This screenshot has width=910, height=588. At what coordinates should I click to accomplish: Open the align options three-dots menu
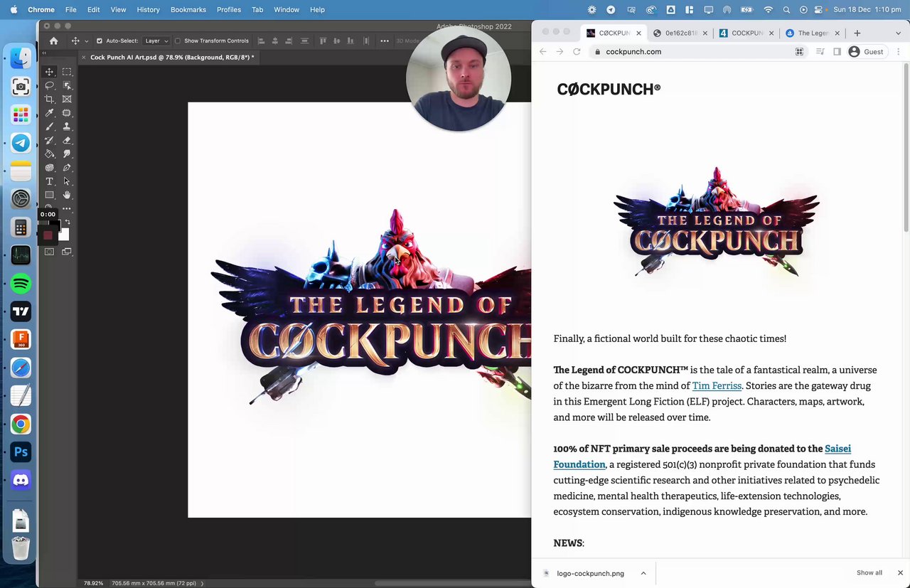click(385, 41)
